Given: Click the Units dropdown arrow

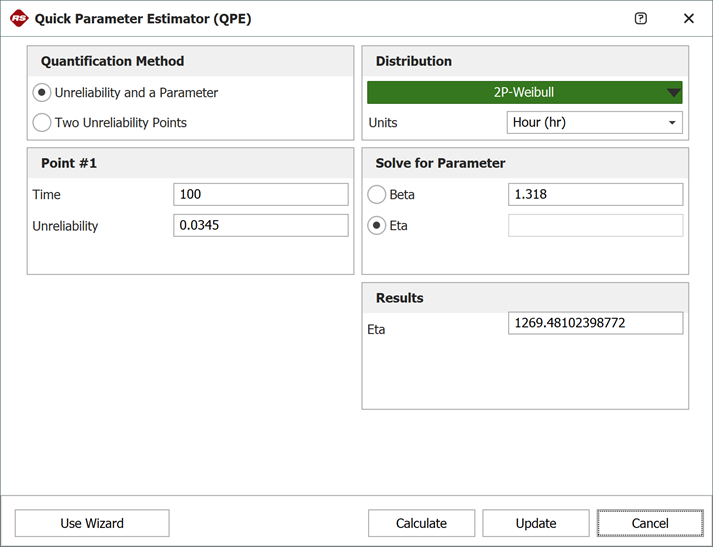Looking at the screenshot, I should [x=672, y=123].
